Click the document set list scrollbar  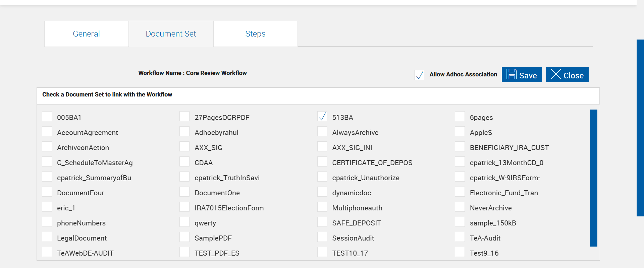[593, 178]
